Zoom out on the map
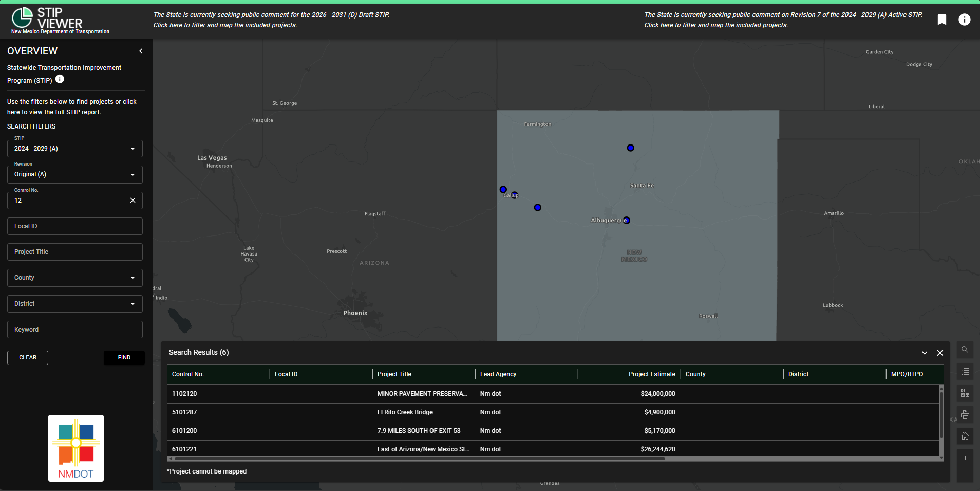The image size is (980, 491). pyautogui.click(x=965, y=475)
